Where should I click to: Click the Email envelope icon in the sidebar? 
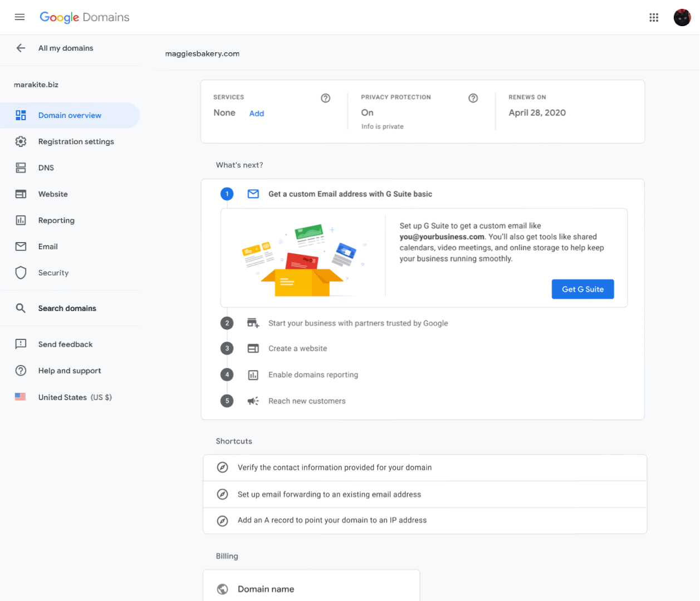[21, 247]
